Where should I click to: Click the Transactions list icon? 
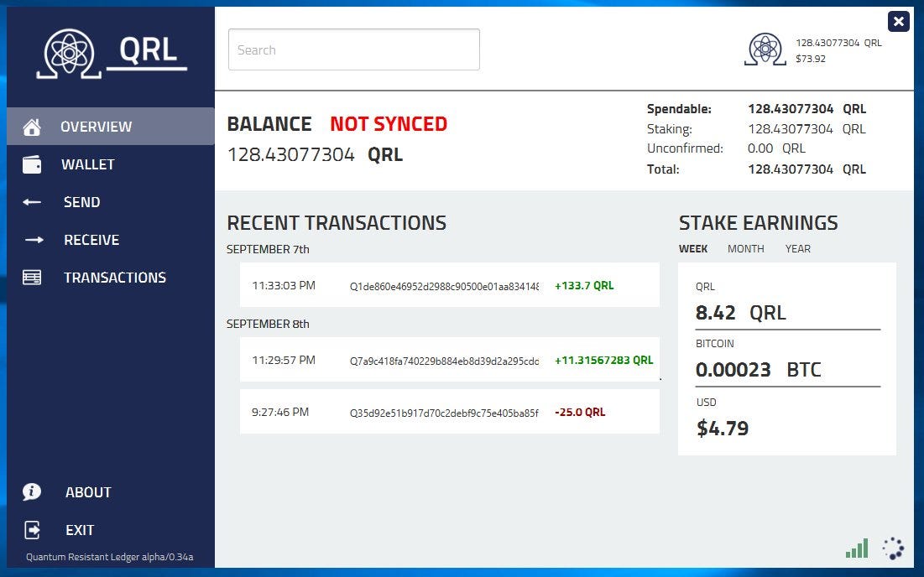(32, 278)
